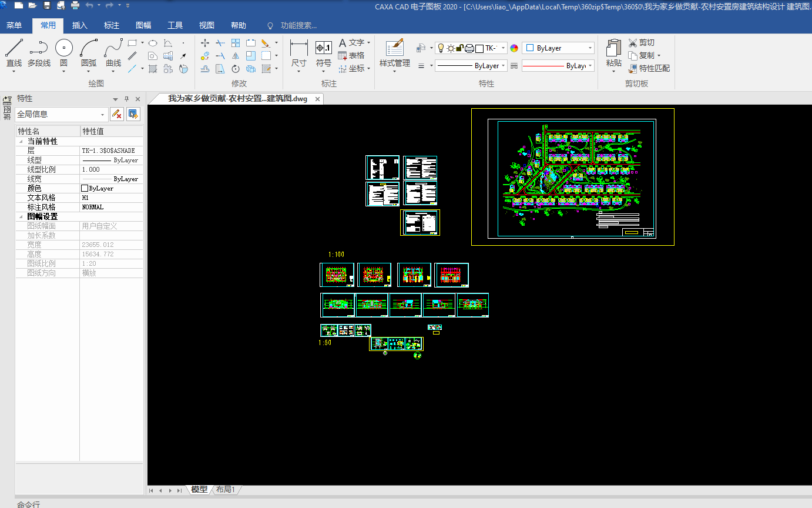Pick the arrow drawing tool icon
The height and width of the screenshot is (508, 812).
click(x=183, y=56)
